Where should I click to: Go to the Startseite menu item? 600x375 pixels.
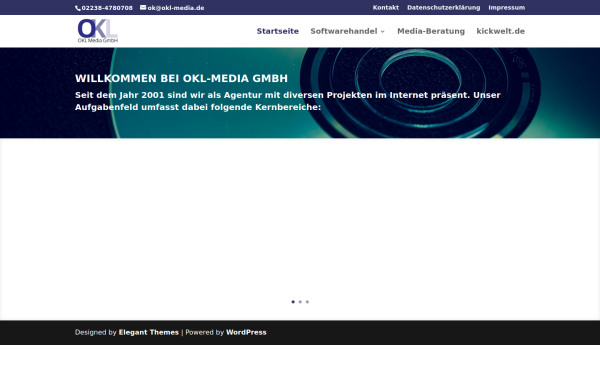tap(278, 31)
